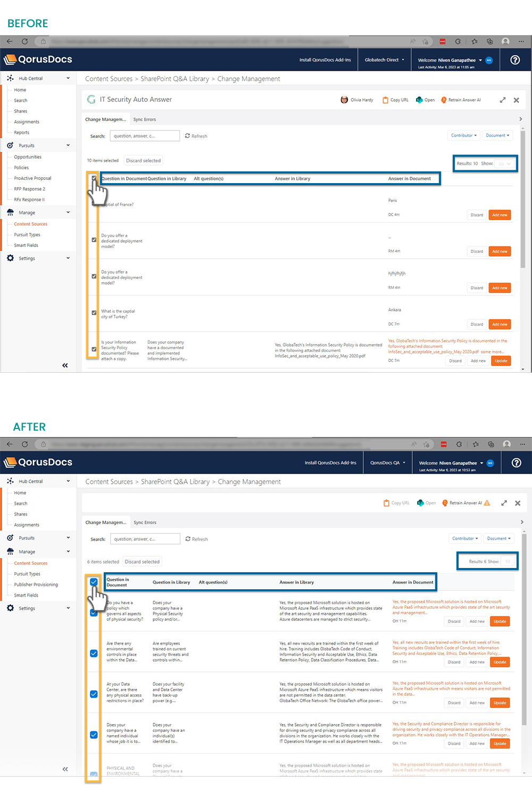Expand panel with full-screen arrows icon in BEFORE view
The width and height of the screenshot is (532, 791).
502,100
